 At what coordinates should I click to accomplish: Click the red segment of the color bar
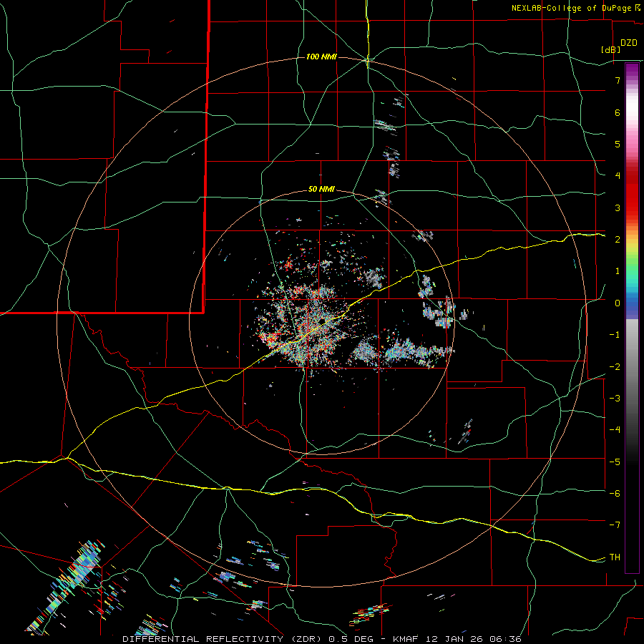coord(632,193)
